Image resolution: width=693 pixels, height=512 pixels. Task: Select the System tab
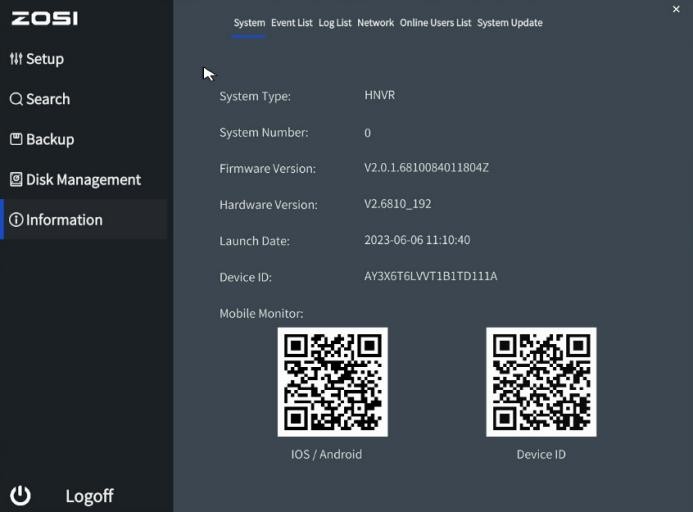249,23
